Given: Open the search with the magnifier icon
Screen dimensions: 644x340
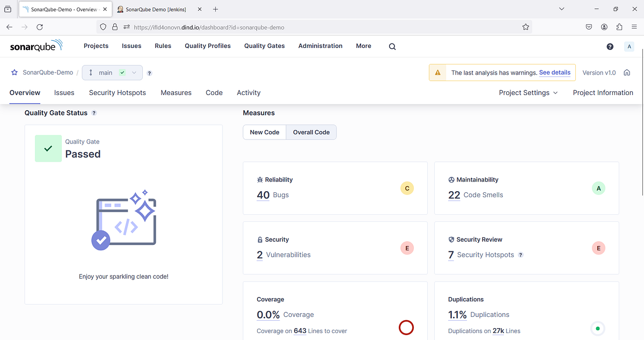Looking at the screenshot, I should click(x=392, y=46).
